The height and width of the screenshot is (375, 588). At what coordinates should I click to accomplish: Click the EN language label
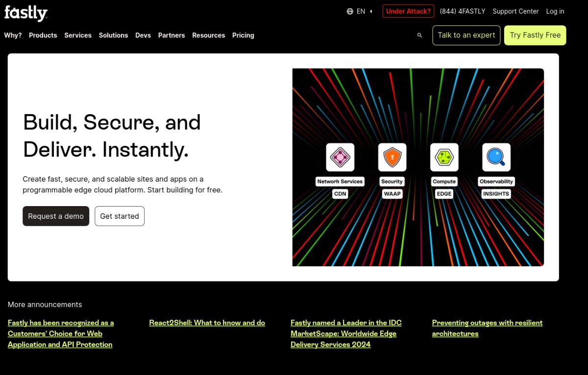tap(361, 11)
